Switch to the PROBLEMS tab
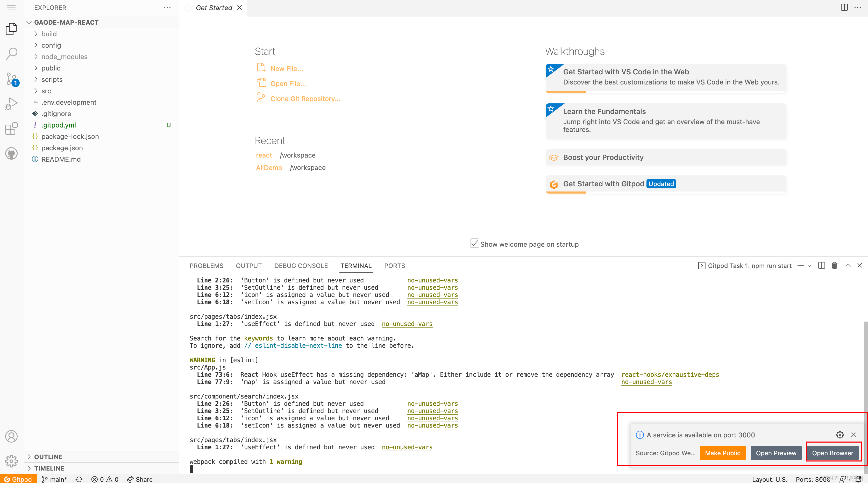 point(206,266)
